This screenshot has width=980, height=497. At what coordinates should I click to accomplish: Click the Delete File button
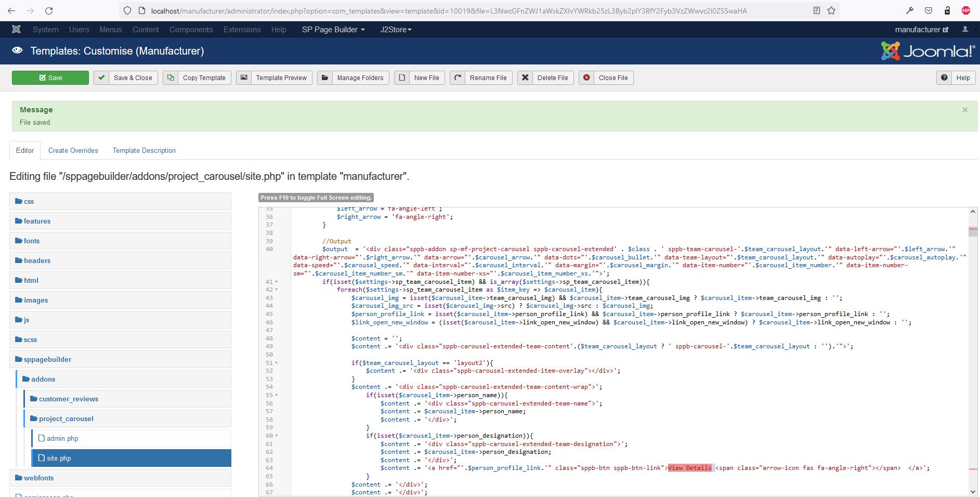[x=546, y=78]
